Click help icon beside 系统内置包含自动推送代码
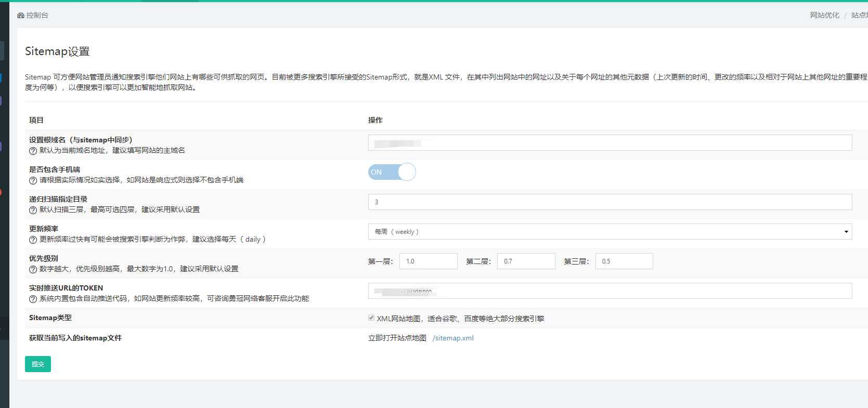This screenshot has height=408, width=868. pyautogui.click(x=33, y=299)
